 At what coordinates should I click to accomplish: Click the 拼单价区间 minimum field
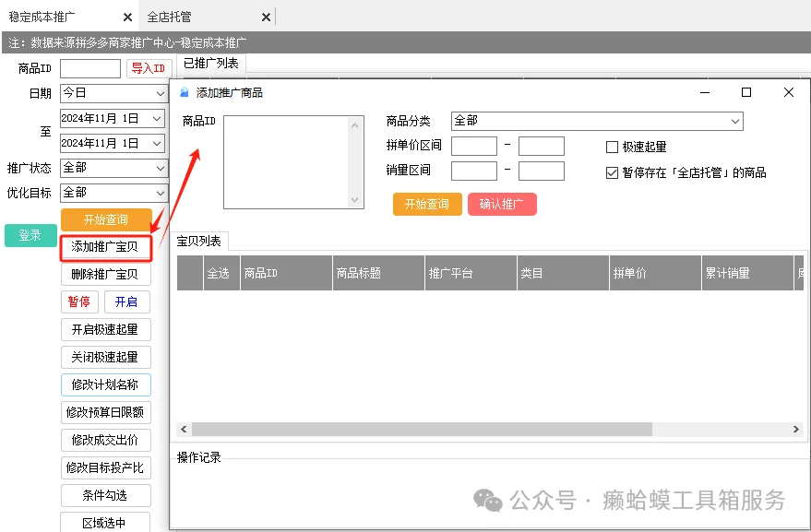[473, 146]
